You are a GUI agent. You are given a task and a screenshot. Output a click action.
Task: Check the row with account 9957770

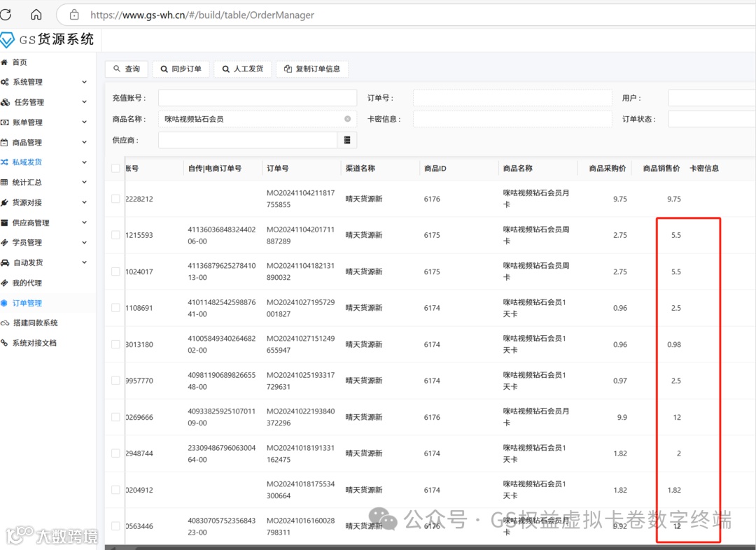point(115,381)
